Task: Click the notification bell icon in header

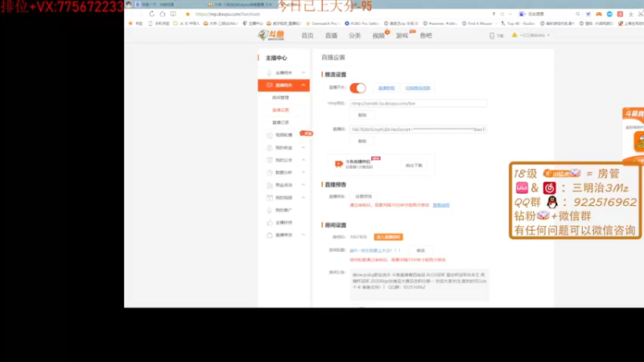Action: 514,35
